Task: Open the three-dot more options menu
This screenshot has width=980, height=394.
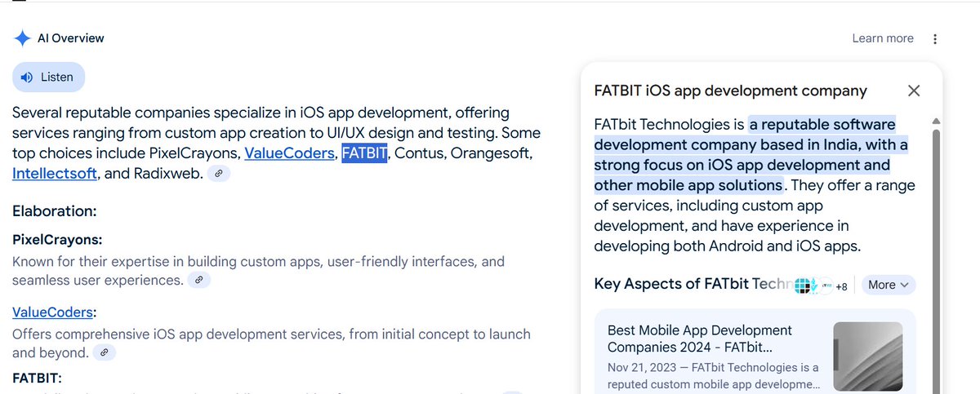Action: (935, 38)
